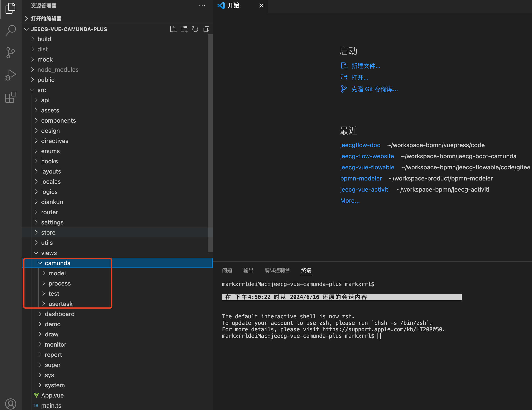Click the New File icon in explorer header

pos(173,29)
